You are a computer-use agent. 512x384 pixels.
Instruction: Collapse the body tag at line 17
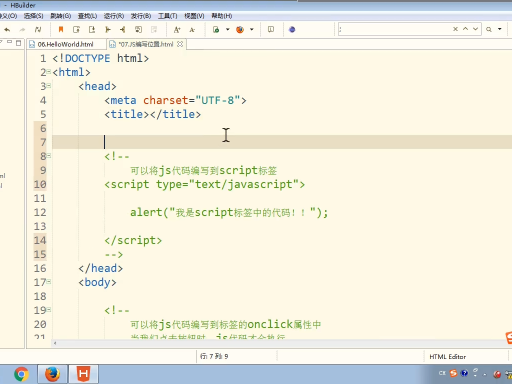(x=49, y=282)
